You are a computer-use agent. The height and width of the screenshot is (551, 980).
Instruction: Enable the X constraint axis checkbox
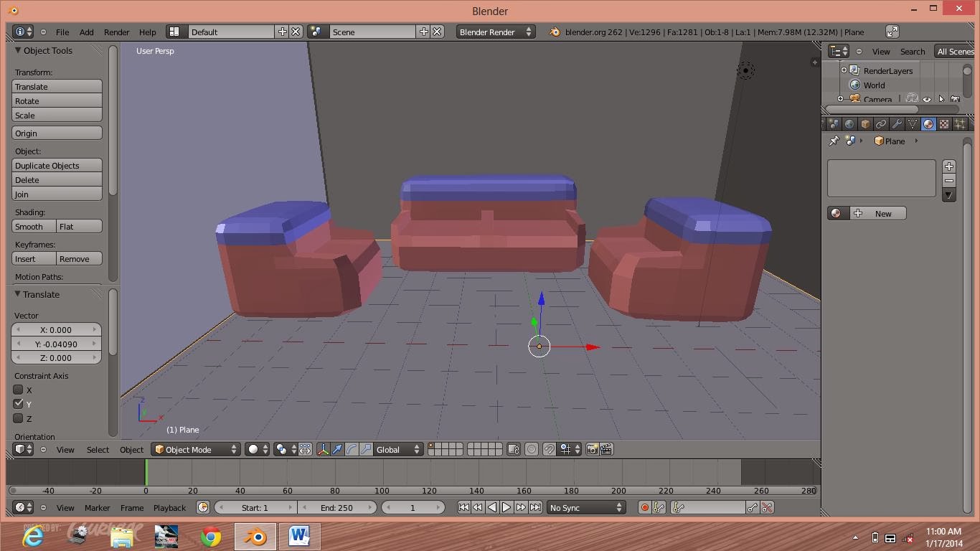click(x=19, y=390)
